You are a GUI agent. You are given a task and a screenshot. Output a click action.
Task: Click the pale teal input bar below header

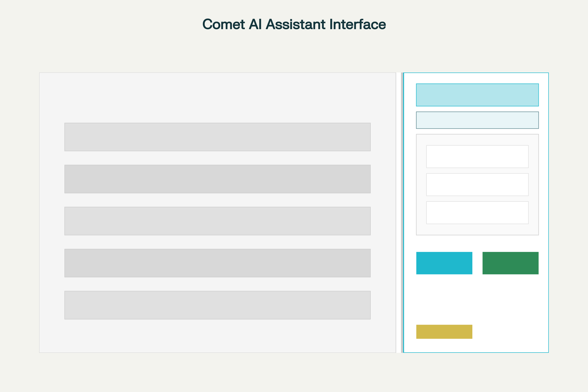pos(477,120)
